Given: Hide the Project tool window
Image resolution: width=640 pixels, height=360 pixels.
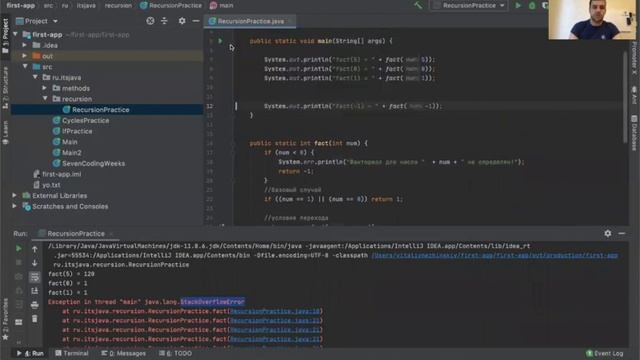Looking at the screenshot, I should coord(196,21).
